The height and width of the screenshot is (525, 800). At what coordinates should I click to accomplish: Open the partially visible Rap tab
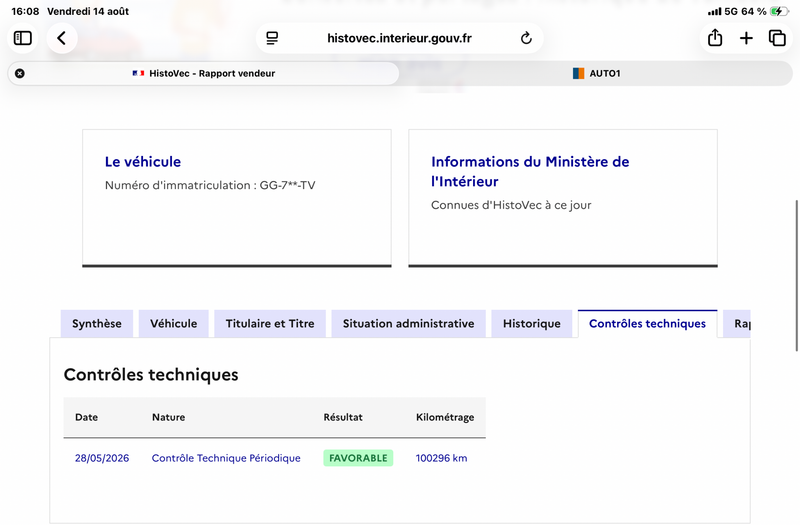[x=737, y=323]
